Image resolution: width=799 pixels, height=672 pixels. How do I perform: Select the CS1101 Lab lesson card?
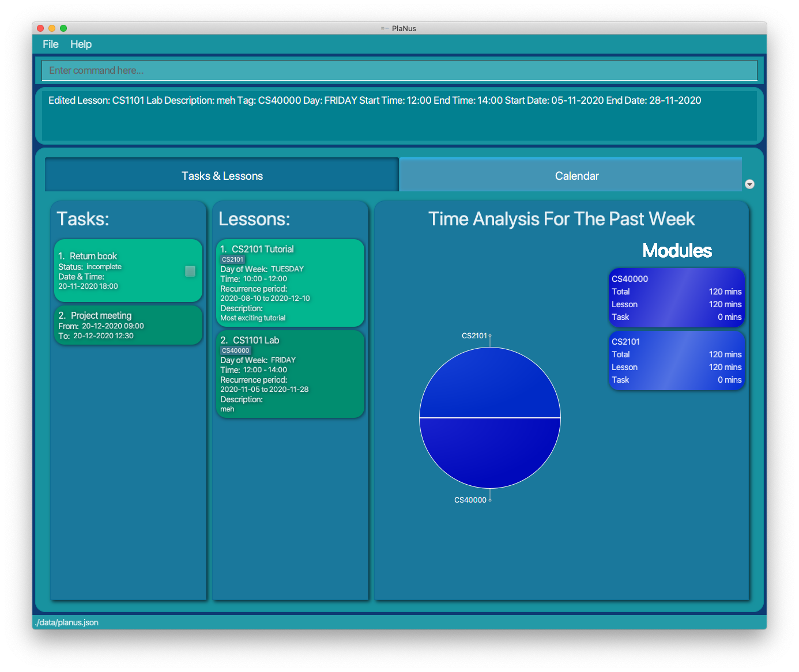pos(290,374)
